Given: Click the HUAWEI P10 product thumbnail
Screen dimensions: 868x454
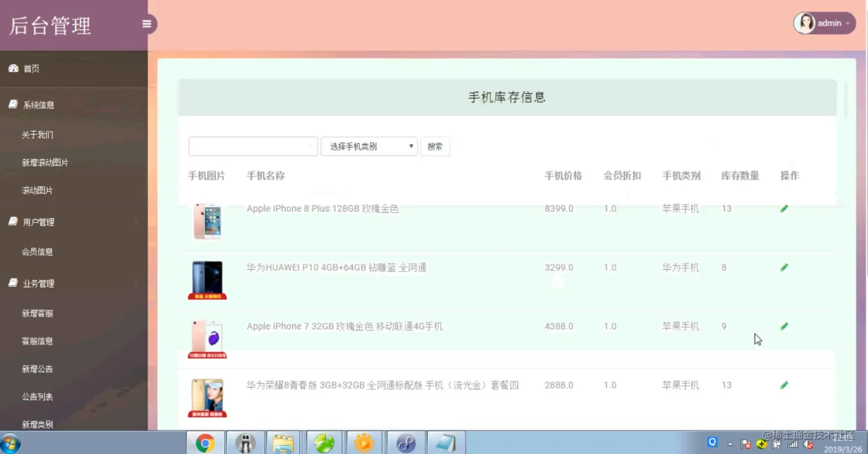Looking at the screenshot, I should [207, 280].
